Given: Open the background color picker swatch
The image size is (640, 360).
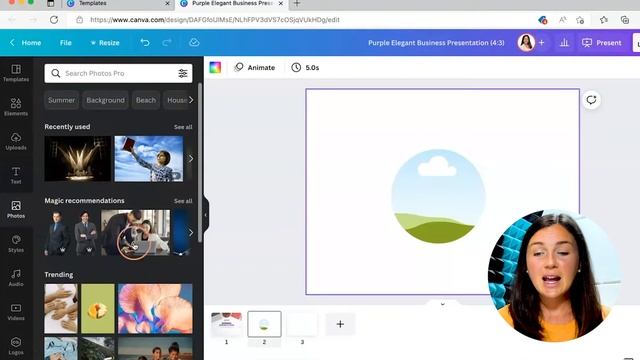Looking at the screenshot, I should tap(215, 67).
